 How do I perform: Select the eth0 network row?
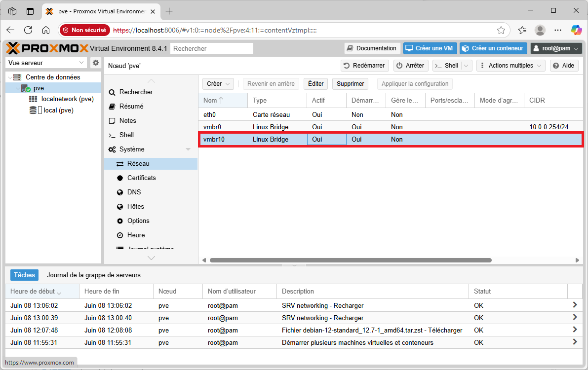click(391, 115)
